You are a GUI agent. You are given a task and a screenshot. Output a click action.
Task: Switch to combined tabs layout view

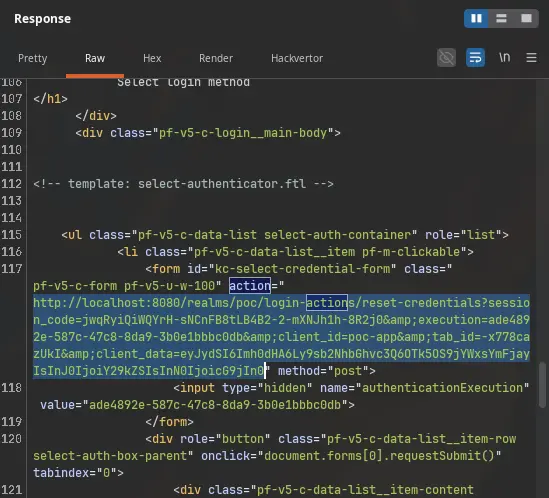coord(526,18)
